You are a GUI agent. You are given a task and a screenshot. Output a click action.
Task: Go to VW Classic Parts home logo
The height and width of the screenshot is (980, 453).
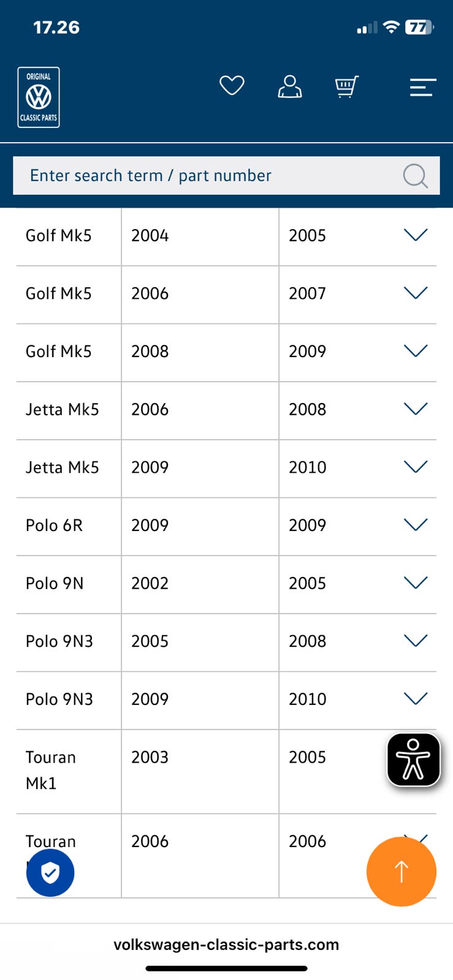pyautogui.click(x=39, y=97)
